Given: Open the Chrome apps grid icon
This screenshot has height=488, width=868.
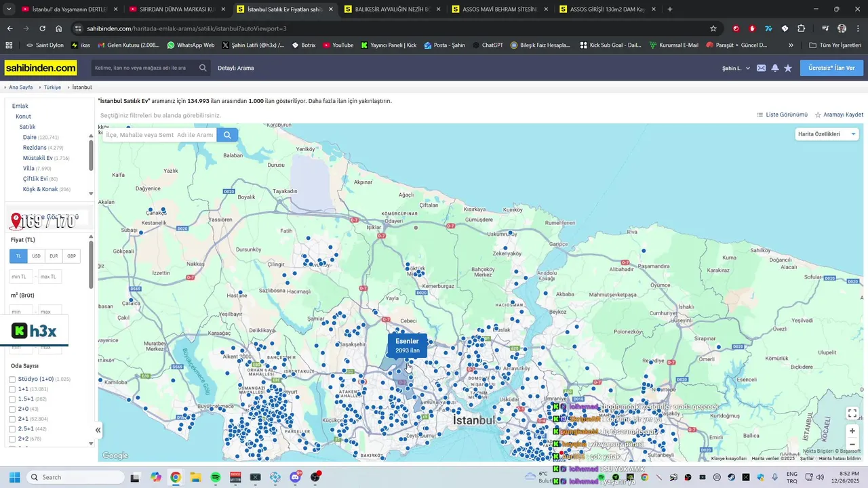Looking at the screenshot, I should click(9, 45).
